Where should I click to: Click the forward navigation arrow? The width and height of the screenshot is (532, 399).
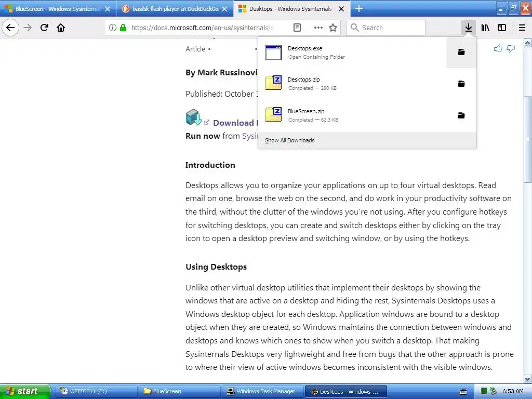[28, 28]
